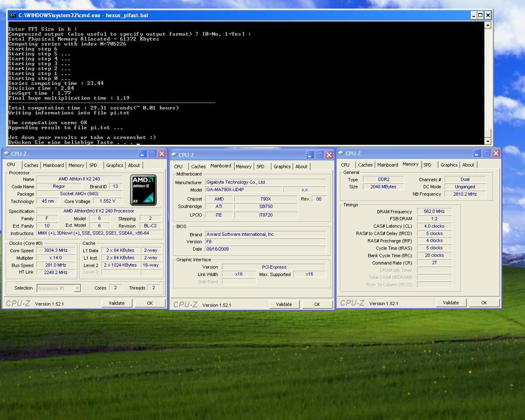Switch to Graphics tab in middle CPU-Z window
The width and height of the screenshot is (525, 420).
click(282, 167)
